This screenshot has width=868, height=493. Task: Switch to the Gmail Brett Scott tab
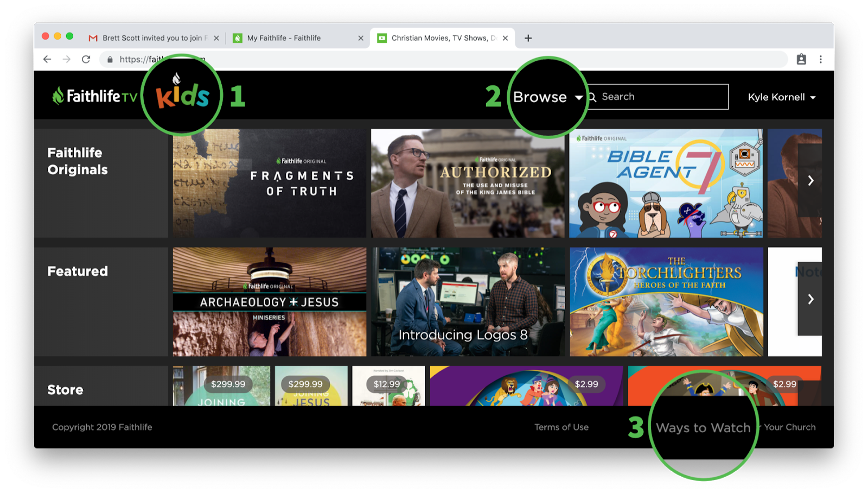[155, 38]
